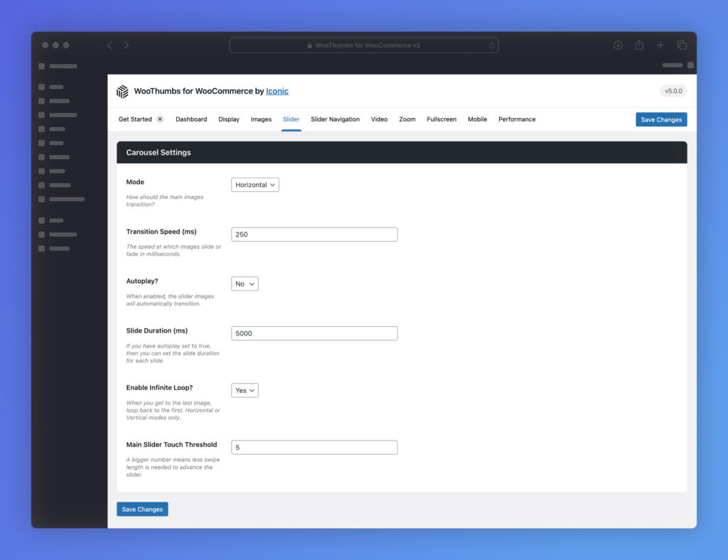
Task: Click the WooThumbs logo icon
Action: tap(122, 91)
